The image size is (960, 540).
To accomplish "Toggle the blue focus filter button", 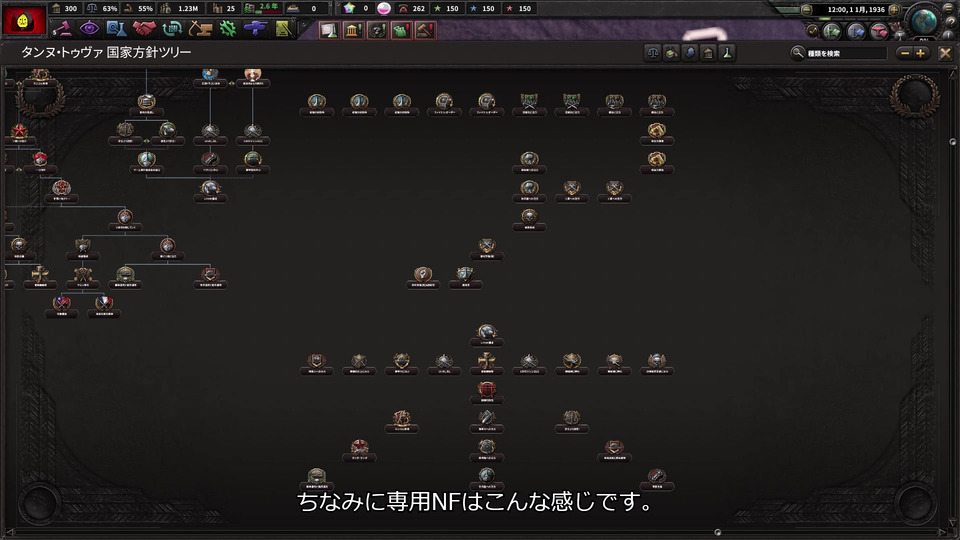I will [x=689, y=53].
